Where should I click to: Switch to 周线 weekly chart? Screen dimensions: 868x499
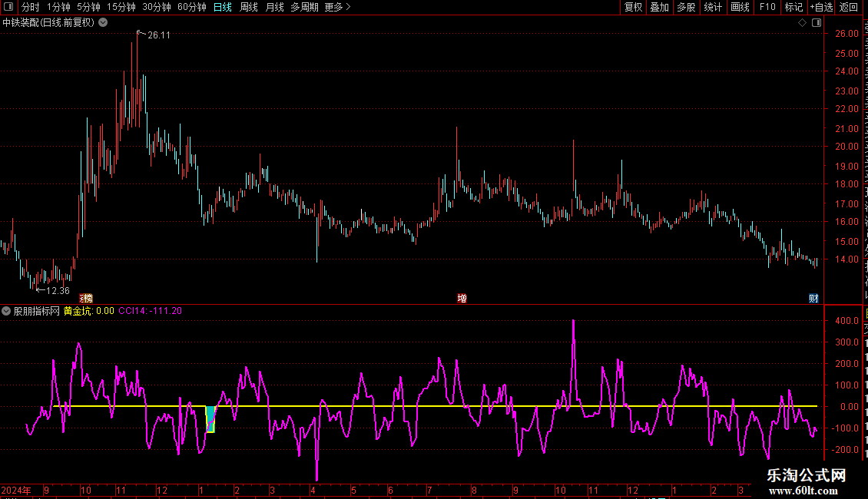coord(249,7)
